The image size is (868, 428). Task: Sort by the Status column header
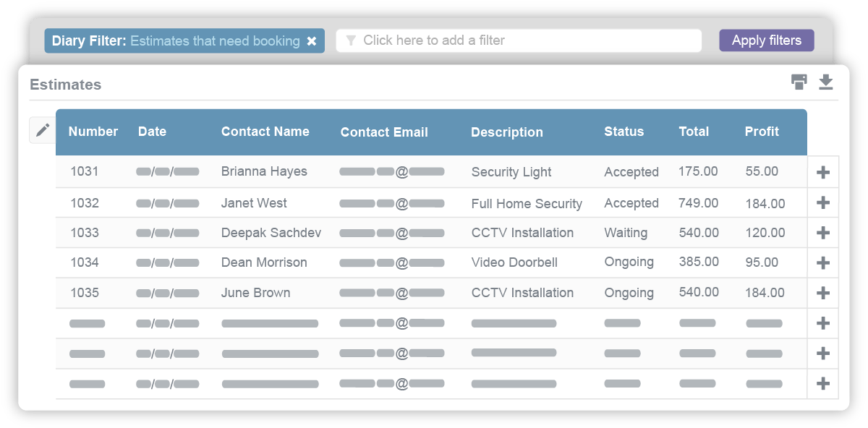[x=624, y=132]
